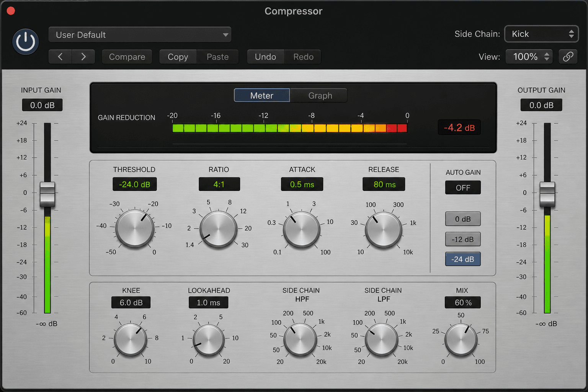Click the Input Gain 0.0 dB value field

pyautogui.click(x=42, y=105)
